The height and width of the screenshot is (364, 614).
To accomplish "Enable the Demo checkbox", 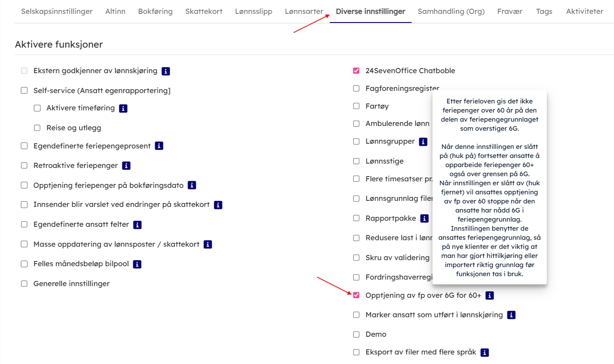I will tap(356, 334).
